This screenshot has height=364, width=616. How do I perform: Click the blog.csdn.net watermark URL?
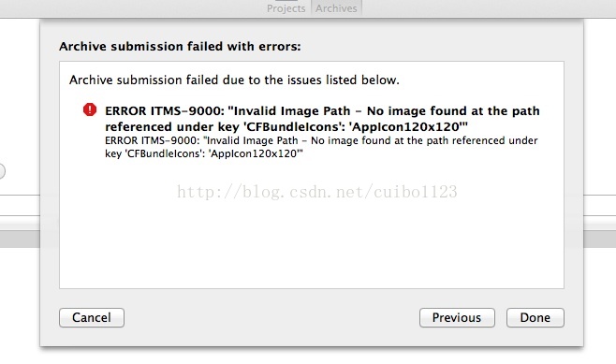coord(317,192)
